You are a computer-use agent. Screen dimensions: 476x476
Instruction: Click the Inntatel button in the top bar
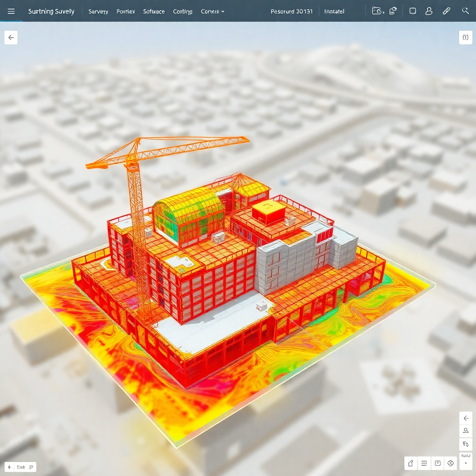(334, 11)
